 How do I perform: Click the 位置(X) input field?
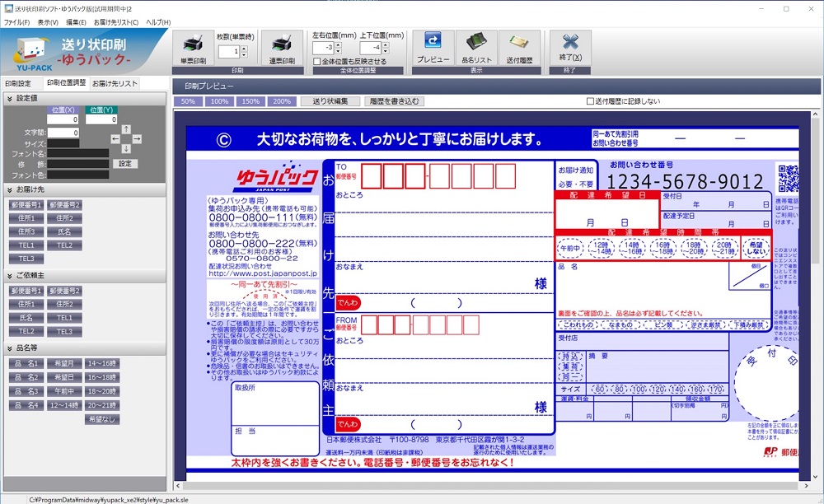pos(63,119)
